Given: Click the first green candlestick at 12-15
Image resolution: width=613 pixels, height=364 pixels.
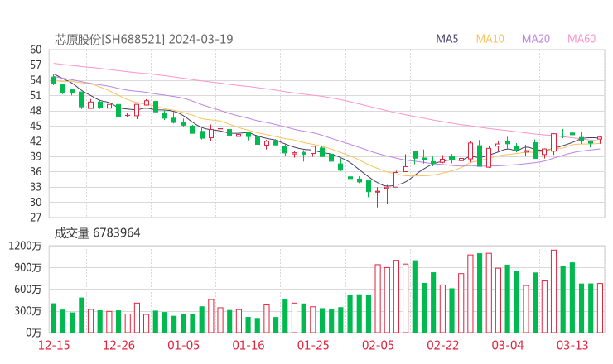Looking at the screenshot, I should tap(54, 80).
